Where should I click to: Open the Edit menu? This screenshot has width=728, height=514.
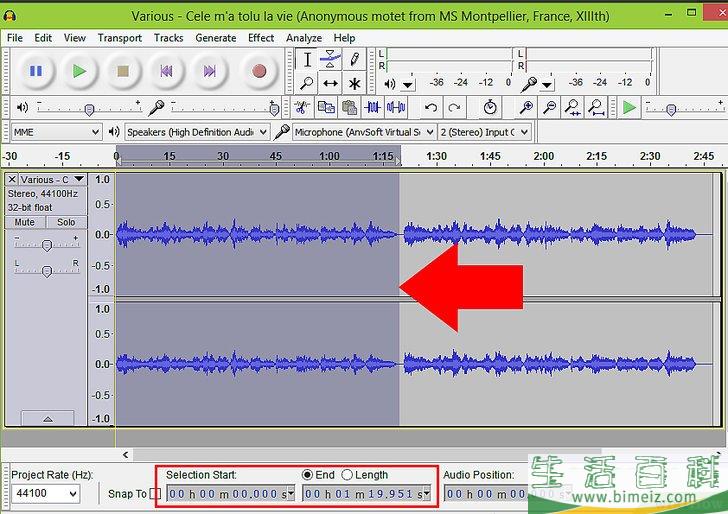43,38
